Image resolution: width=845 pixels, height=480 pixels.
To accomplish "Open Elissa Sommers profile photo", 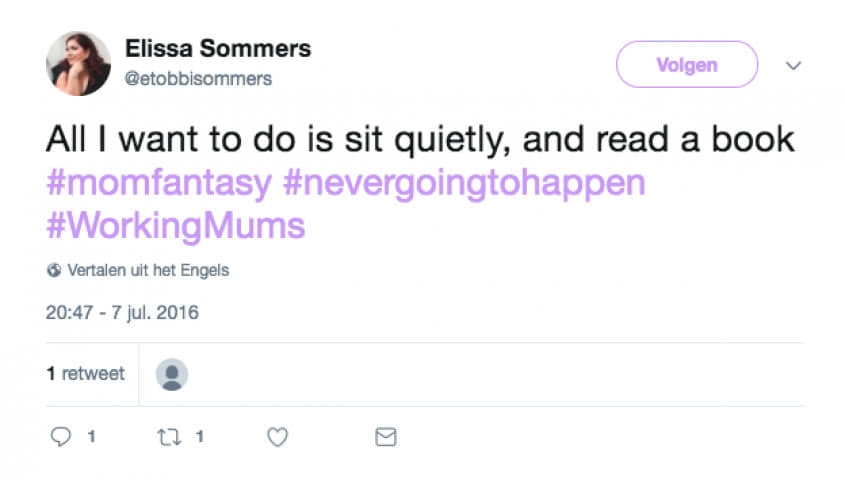I will [x=78, y=64].
